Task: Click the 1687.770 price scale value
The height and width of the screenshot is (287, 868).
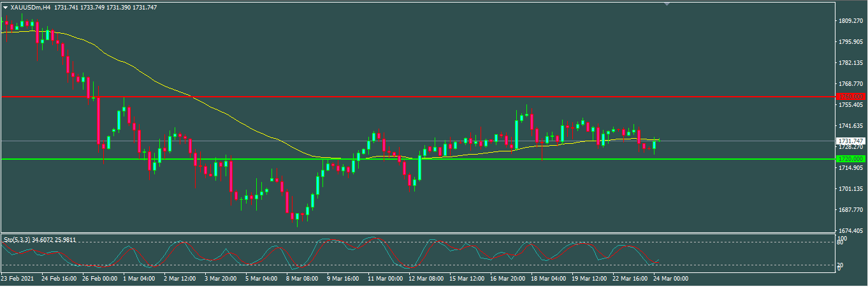Action: 850,210
